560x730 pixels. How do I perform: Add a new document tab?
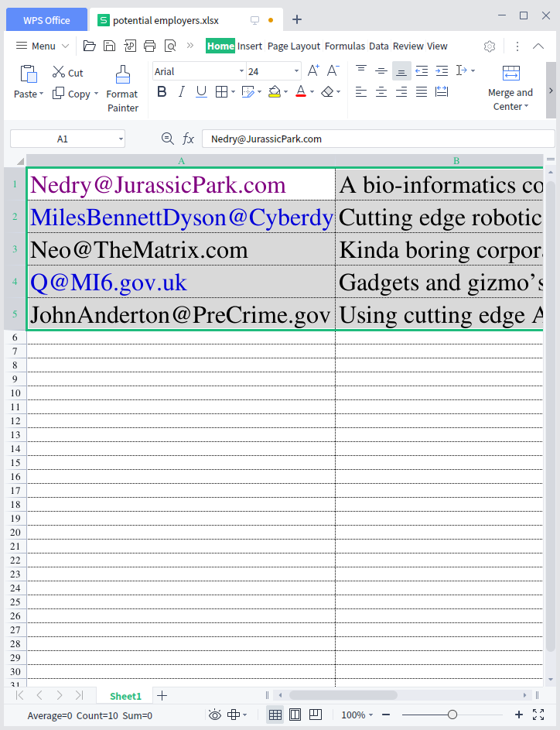297,19
